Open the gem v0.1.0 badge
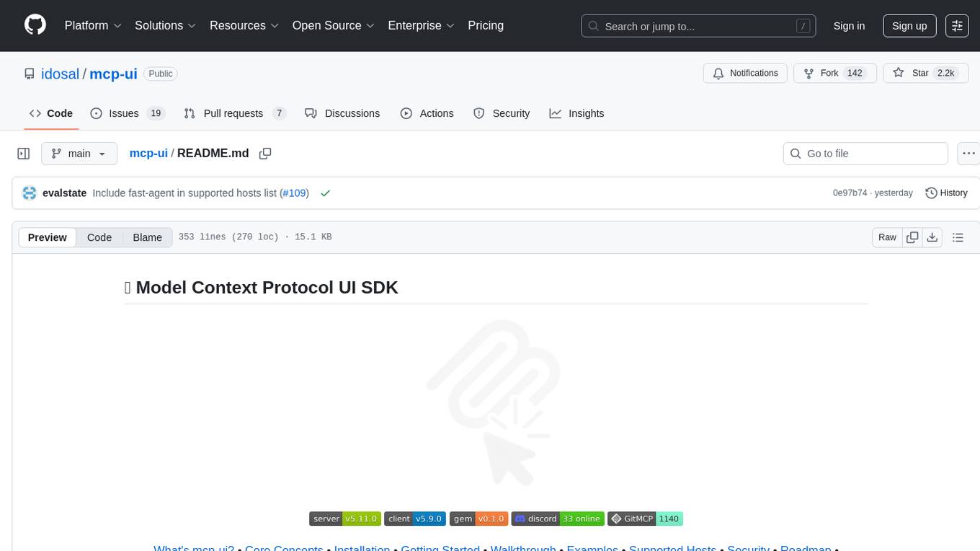 tap(478, 519)
